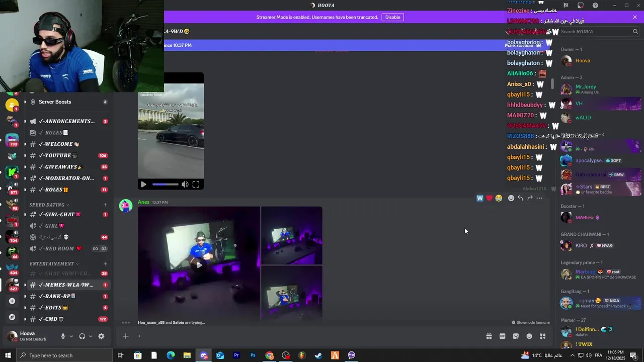React with the laughing emoji on Anes' message
Image resolution: width=644 pixels, height=362 pixels.
(499, 198)
